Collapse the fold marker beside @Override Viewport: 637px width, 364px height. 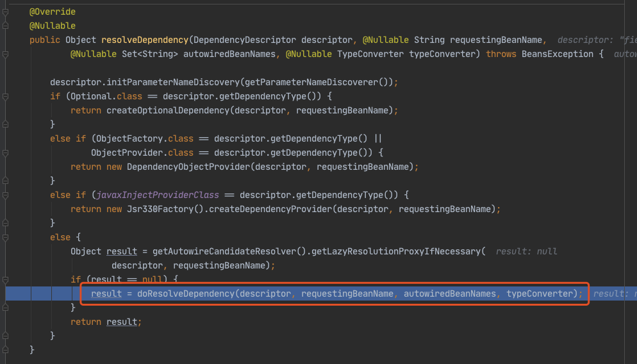click(5, 12)
